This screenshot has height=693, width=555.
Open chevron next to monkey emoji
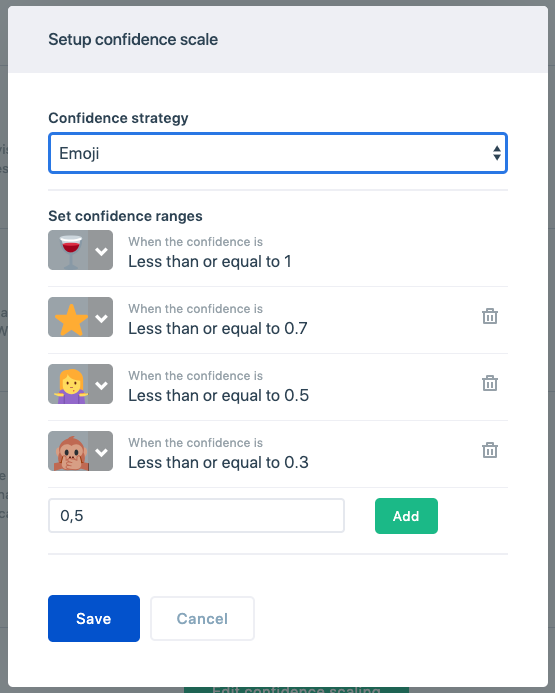pos(101,452)
